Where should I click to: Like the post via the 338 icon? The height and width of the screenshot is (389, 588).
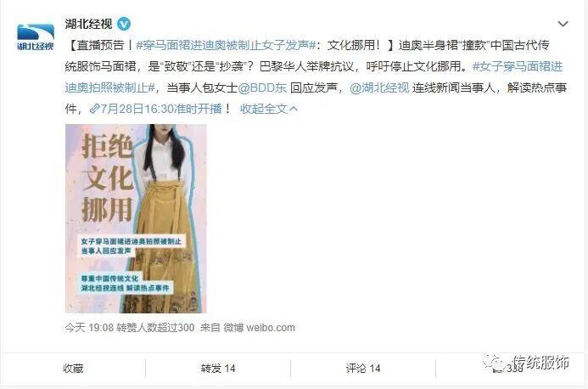click(x=508, y=369)
